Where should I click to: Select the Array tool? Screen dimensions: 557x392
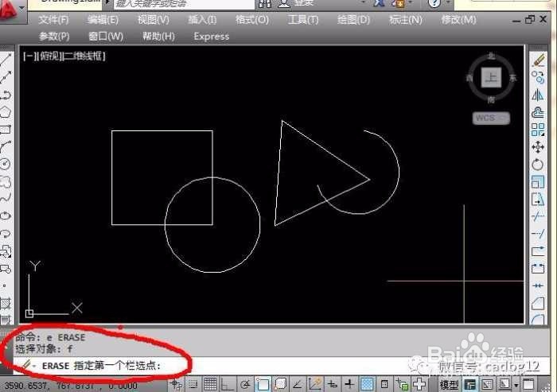pos(538,130)
